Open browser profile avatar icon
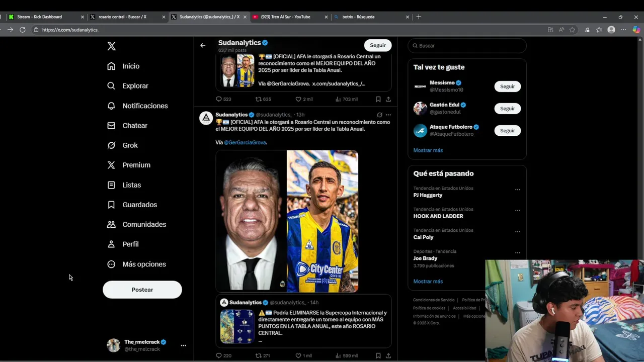This screenshot has width=644, height=362. tap(611, 30)
